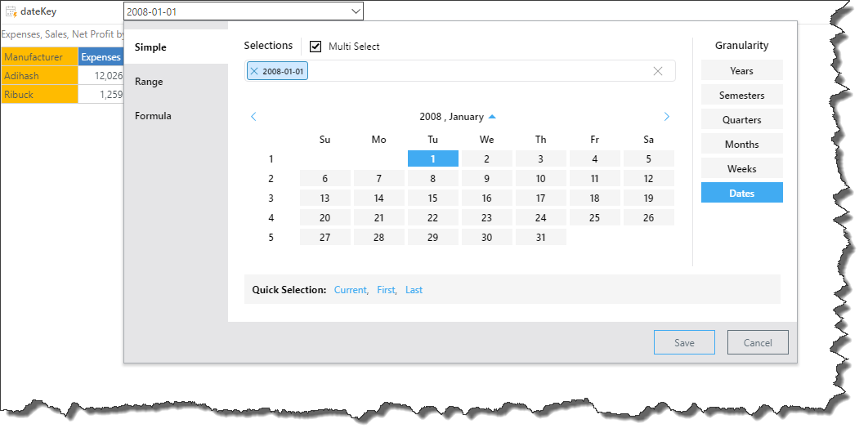This screenshot has width=868, height=437.
Task: Expand the 2008, January month picker triangle
Action: point(492,117)
